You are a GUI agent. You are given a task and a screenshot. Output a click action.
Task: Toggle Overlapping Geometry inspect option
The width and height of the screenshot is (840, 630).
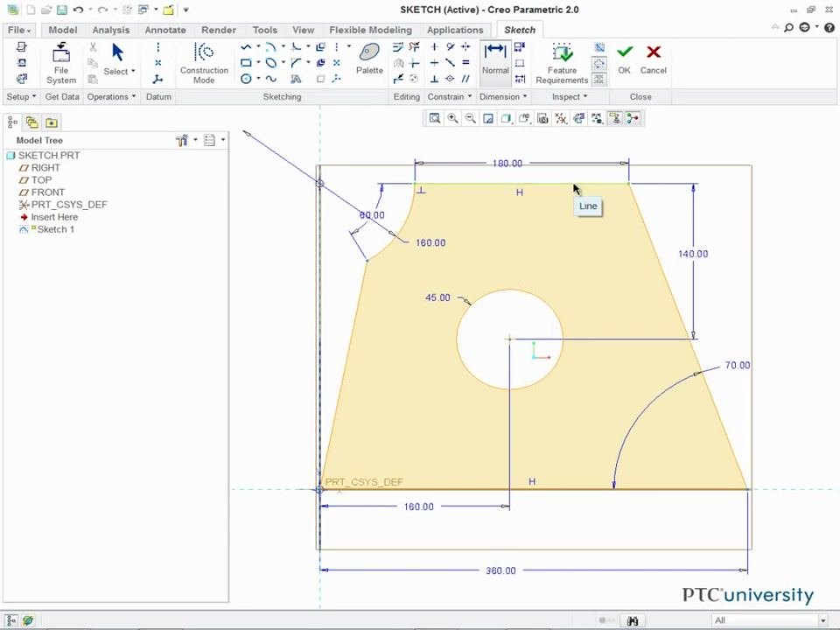point(599,47)
